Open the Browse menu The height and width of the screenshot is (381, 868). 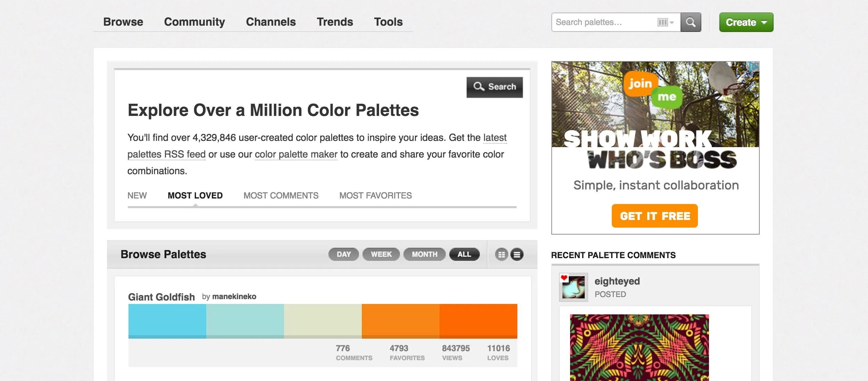click(123, 22)
